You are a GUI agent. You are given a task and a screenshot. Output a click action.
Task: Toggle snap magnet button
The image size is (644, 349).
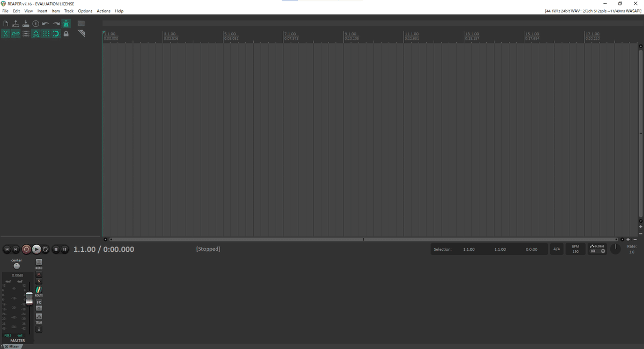click(x=56, y=34)
